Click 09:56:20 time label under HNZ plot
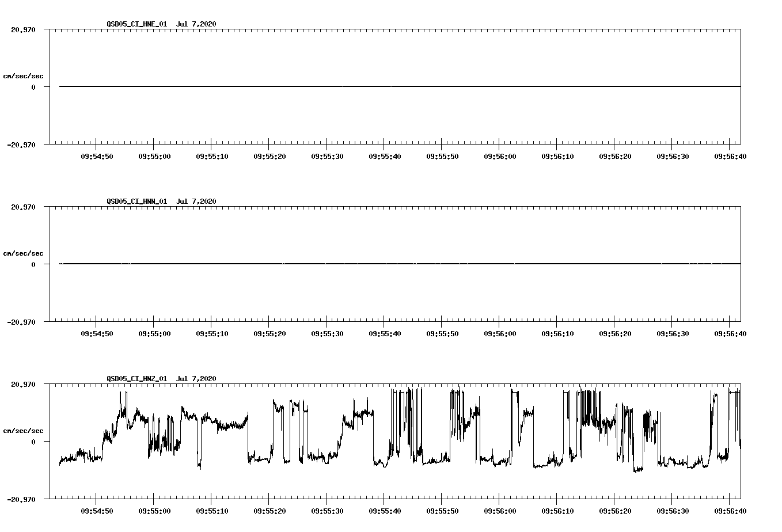 coord(615,511)
